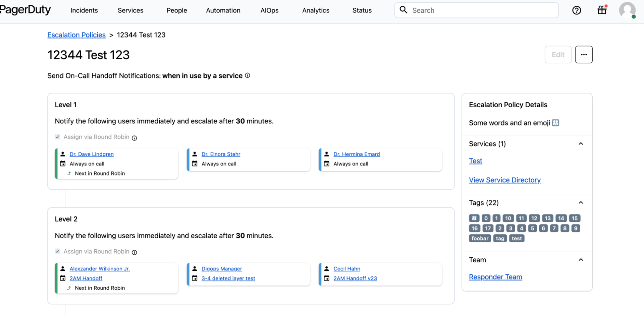Collapse the Services (1) section
644x316 pixels.
point(581,144)
